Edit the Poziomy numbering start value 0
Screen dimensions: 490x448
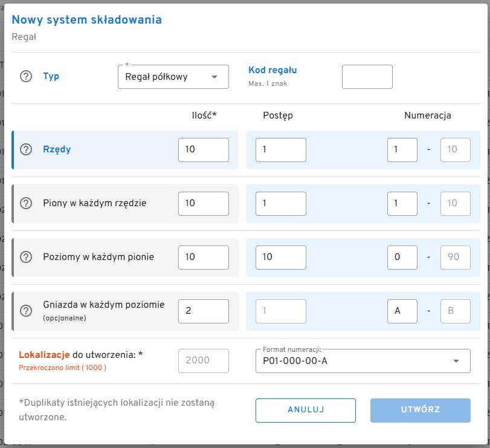[x=402, y=258]
